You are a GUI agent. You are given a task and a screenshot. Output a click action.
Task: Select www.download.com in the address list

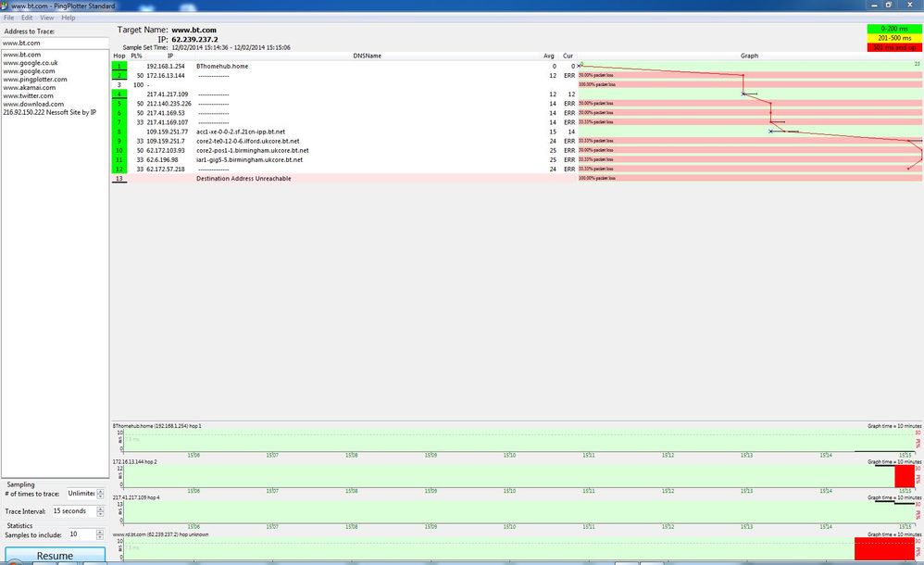pyautogui.click(x=33, y=104)
